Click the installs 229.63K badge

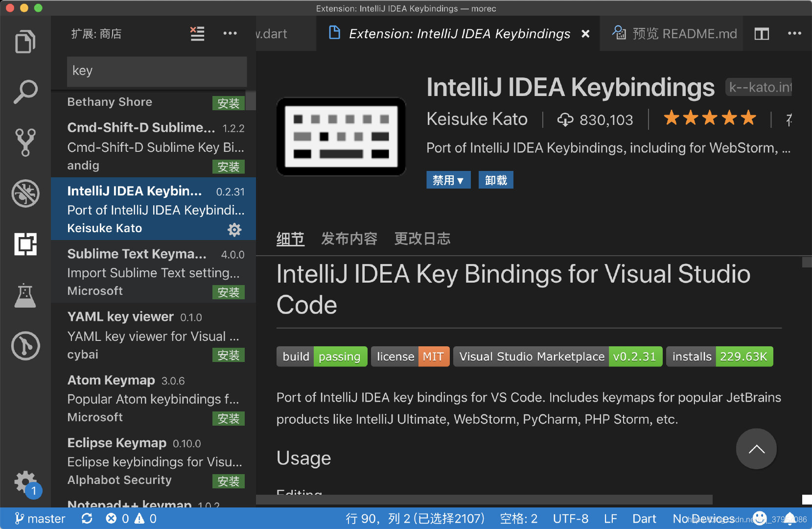[x=720, y=357]
